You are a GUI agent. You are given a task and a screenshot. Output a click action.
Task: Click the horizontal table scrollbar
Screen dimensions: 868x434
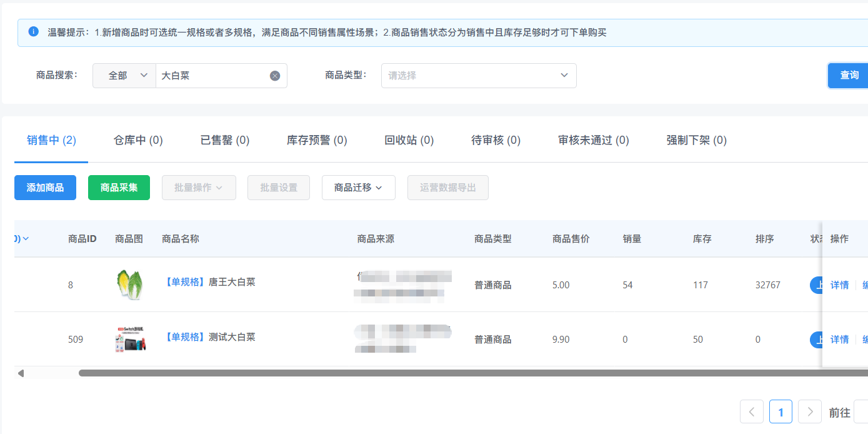click(x=437, y=373)
